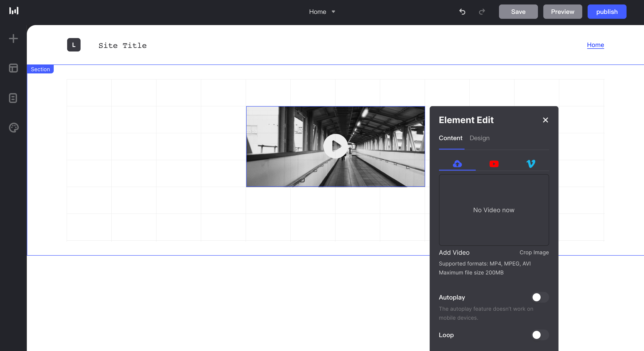Select the video thumbnail element

(x=335, y=146)
